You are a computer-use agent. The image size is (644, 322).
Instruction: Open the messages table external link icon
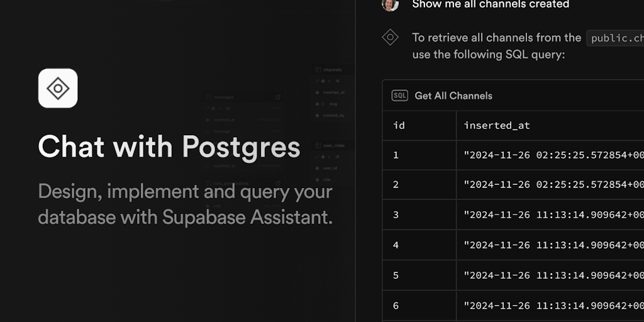click(x=278, y=97)
